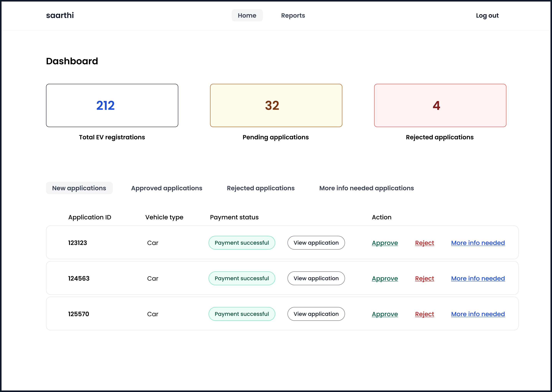Select the Pending applications card showing 32
Viewport: 552px width, 392px height.
[276, 105]
